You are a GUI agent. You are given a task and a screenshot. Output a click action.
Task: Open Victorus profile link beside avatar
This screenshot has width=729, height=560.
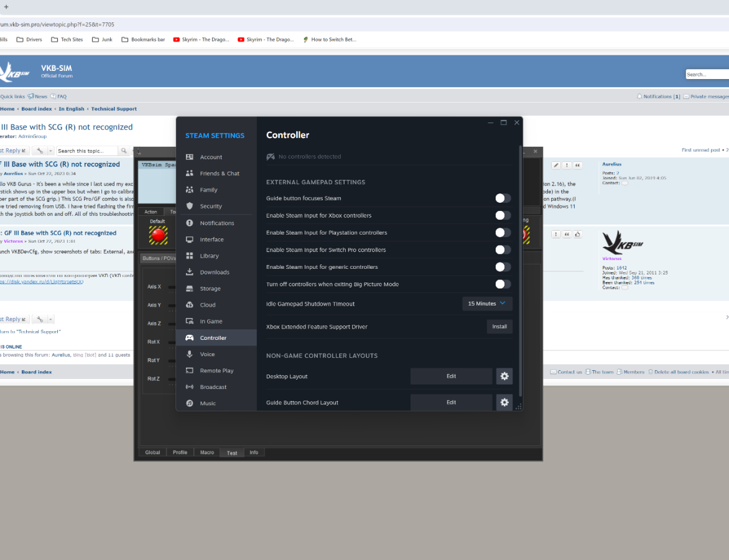point(612,259)
